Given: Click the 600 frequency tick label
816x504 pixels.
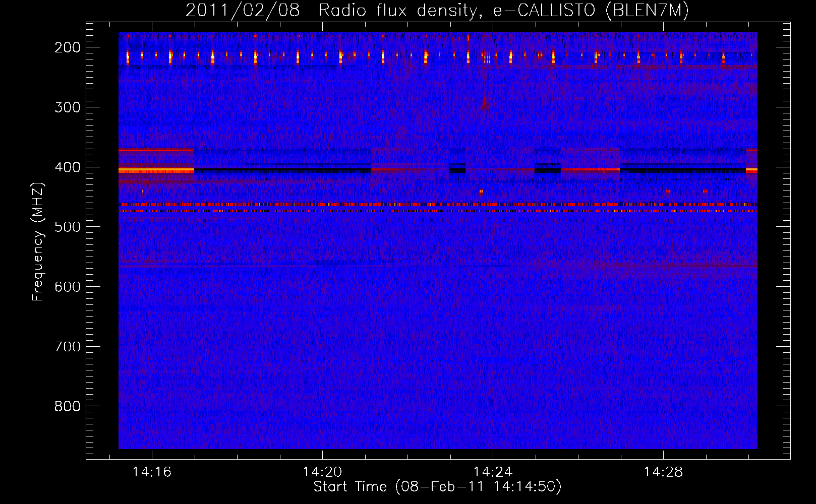Looking at the screenshot, I should point(68,287).
